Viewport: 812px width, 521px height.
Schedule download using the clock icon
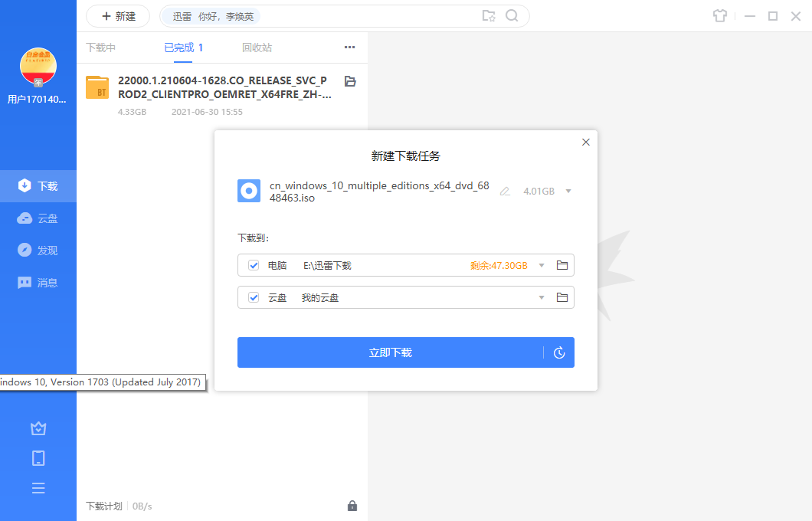coord(558,352)
